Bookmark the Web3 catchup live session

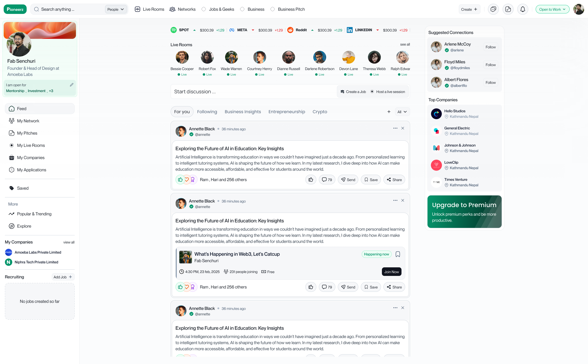point(398,254)
